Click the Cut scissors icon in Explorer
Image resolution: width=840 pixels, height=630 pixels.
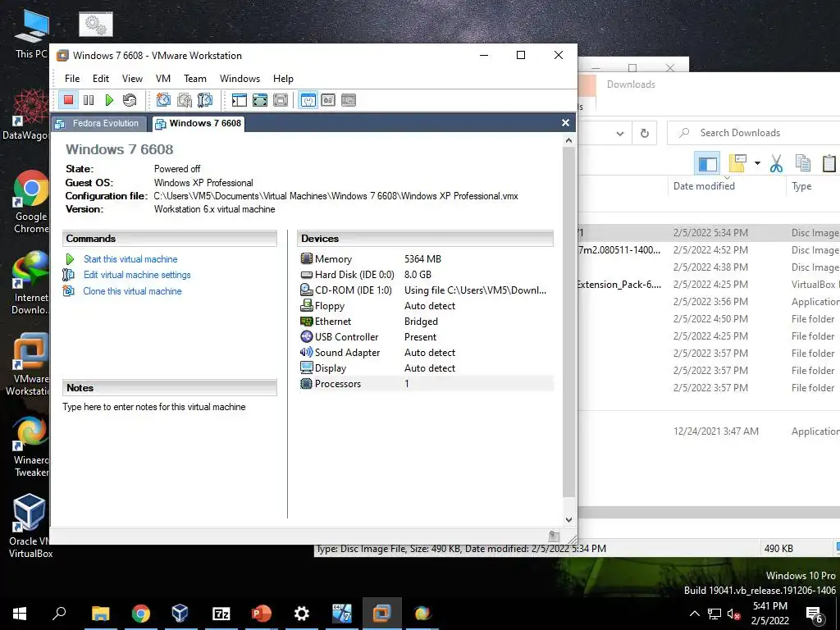(776, 163)
